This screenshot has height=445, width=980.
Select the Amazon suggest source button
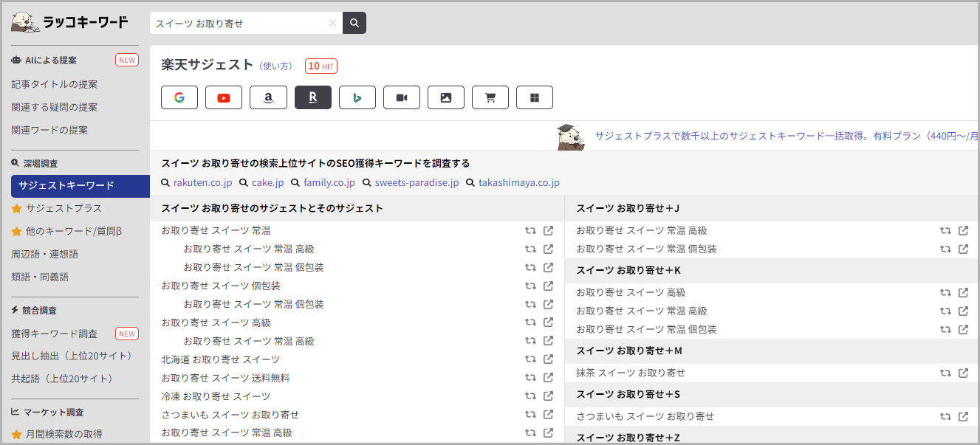pyautogui.click(x=268, y=97)
